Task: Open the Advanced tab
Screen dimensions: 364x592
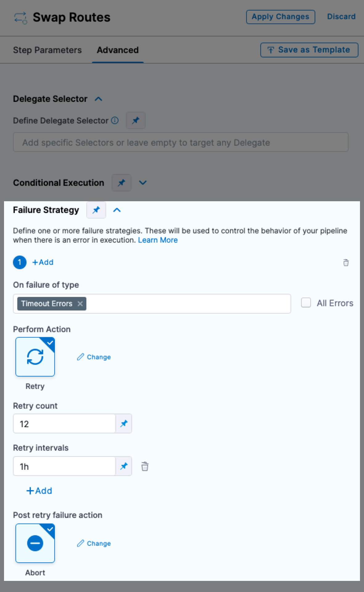Action: pyautogui.click(x=118, y=50)
